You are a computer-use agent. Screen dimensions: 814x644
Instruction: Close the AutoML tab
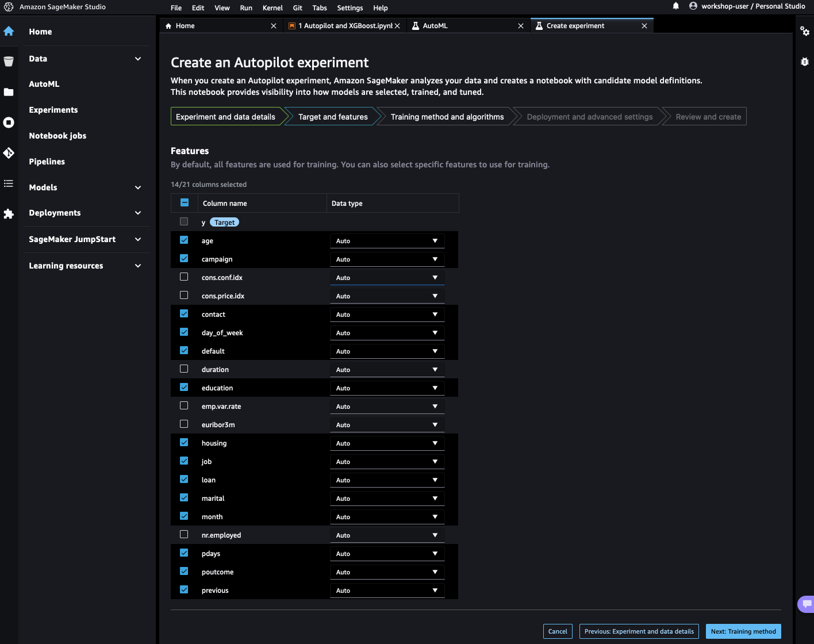(521, 26)
